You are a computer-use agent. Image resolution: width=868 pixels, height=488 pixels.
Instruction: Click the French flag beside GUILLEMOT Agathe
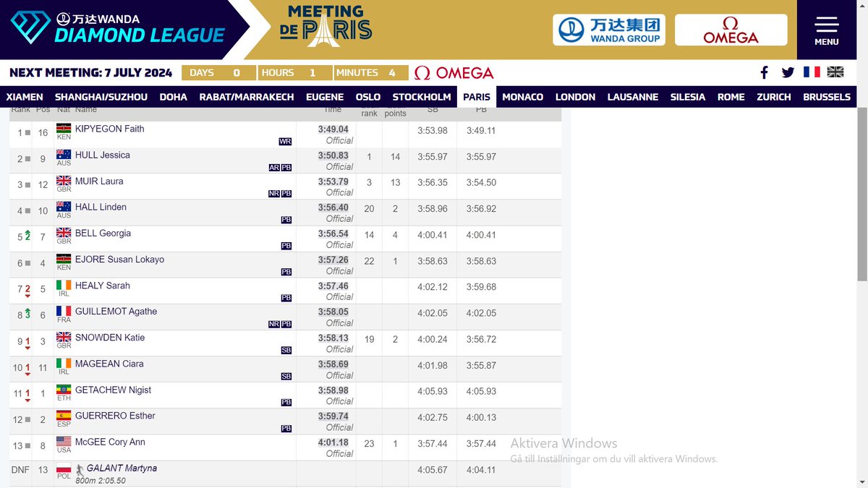[64, 311]
